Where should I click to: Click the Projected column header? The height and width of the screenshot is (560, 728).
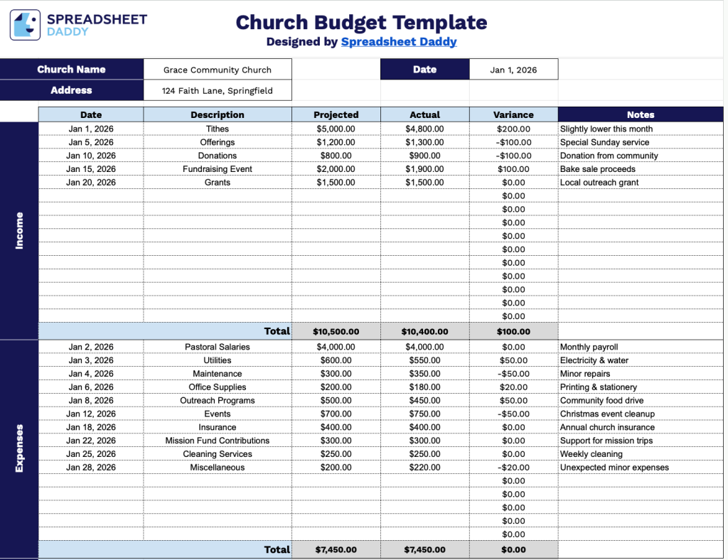(336, 114)
